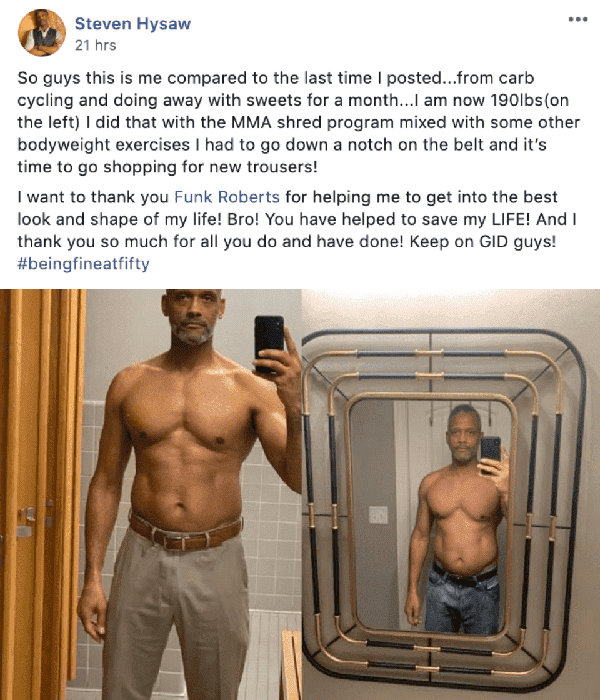Click the light switch reflected in the mirror
This screenshot has width=600, height=700.
coord(378,514)
